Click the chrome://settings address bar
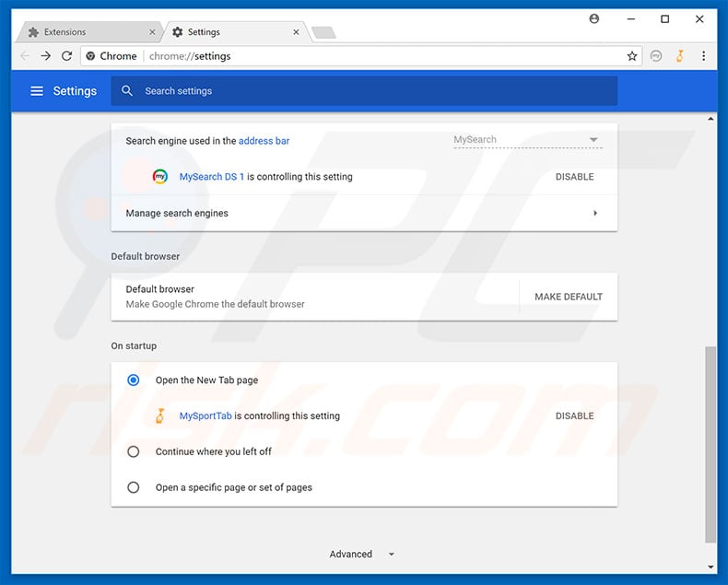Image resolution: width=728 pixels, height=585 pixels. [x=361, y=56]
